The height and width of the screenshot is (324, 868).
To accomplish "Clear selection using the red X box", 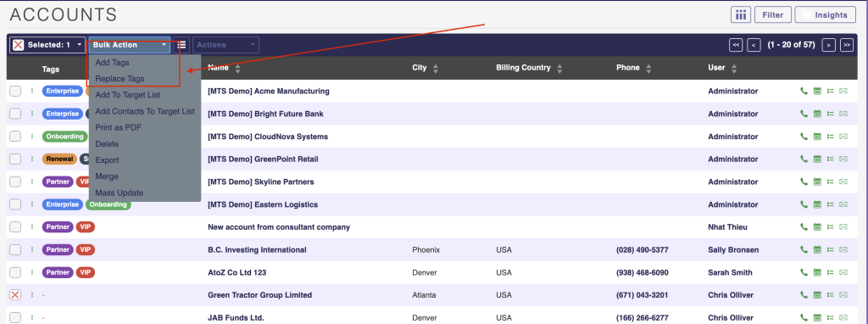I will [x=19, y=45].
